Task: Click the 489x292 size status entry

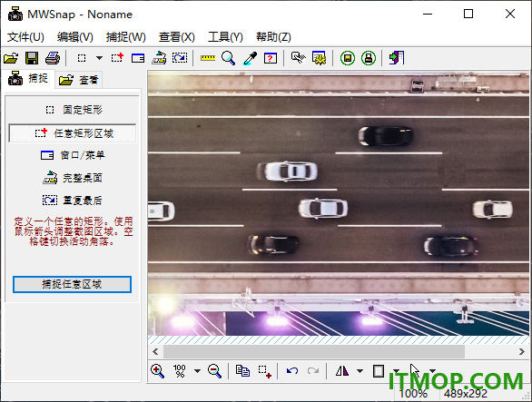Action: 466,394
